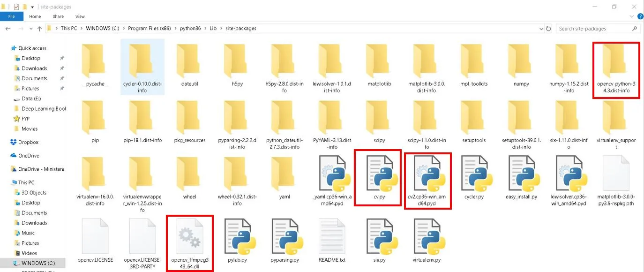Select WINDOWS (C:) in navigation pane
Viewport: 644px width, 272px height.
pyautogui.click(x=33, y=263)
